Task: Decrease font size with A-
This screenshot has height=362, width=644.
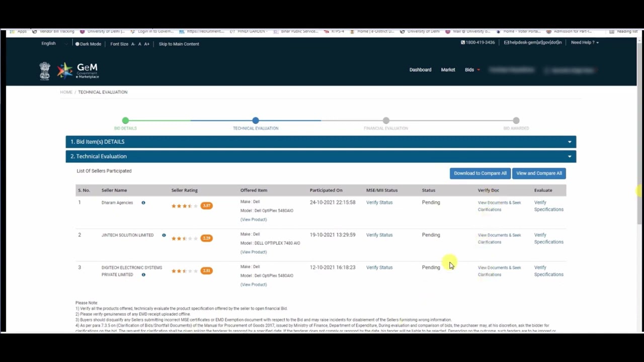Action: click(133, 44)
